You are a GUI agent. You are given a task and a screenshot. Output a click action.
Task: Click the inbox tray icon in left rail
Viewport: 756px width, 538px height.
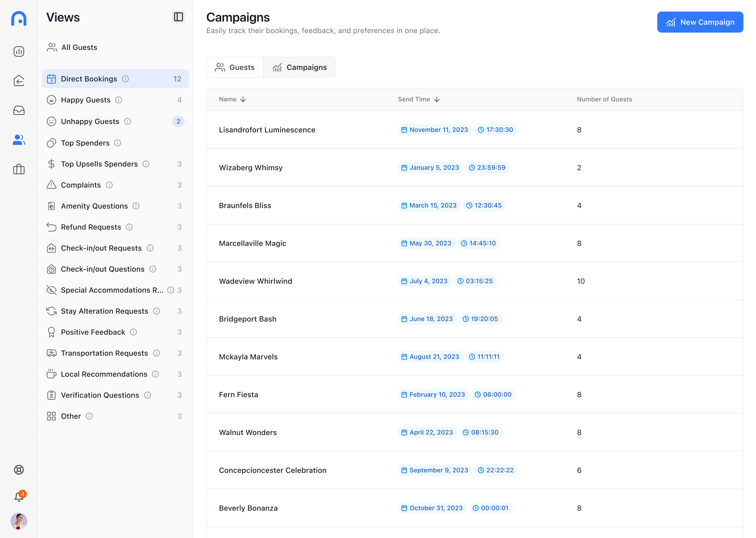(19, 110)
